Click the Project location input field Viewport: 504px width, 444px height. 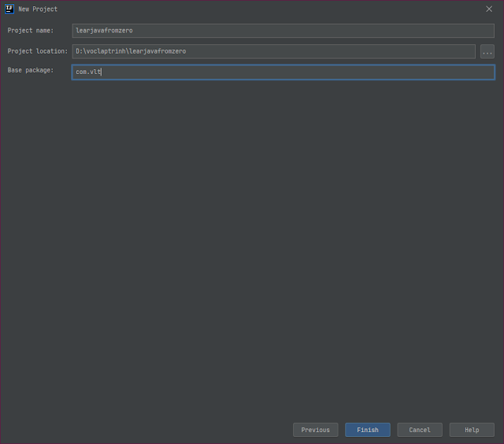274,51
